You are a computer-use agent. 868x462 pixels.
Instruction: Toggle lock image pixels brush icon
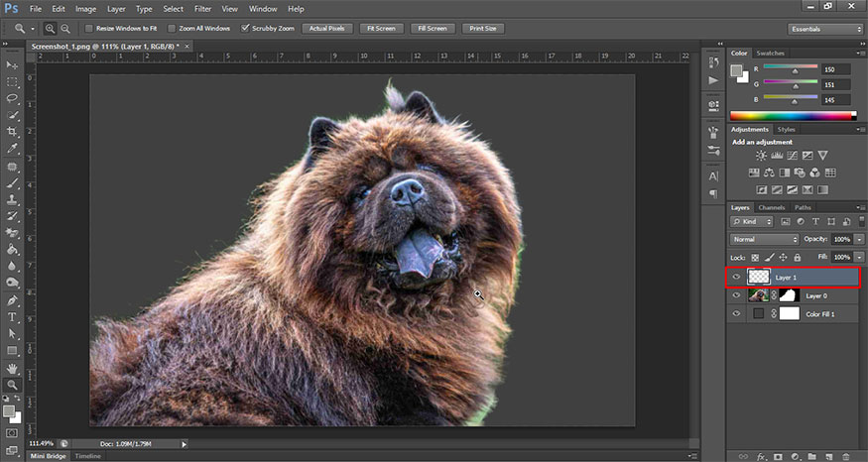[x=770, y=258]
